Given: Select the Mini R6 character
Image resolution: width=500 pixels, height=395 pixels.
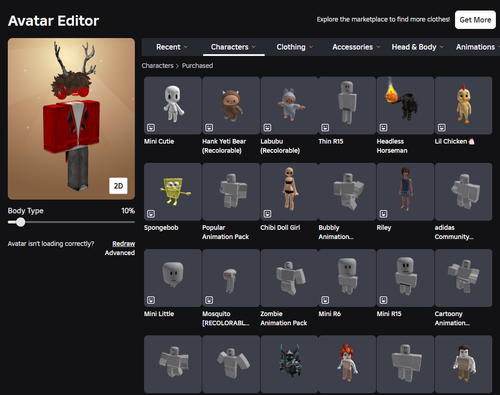Looking at the screenshot, I should click(x=347, y=278).
